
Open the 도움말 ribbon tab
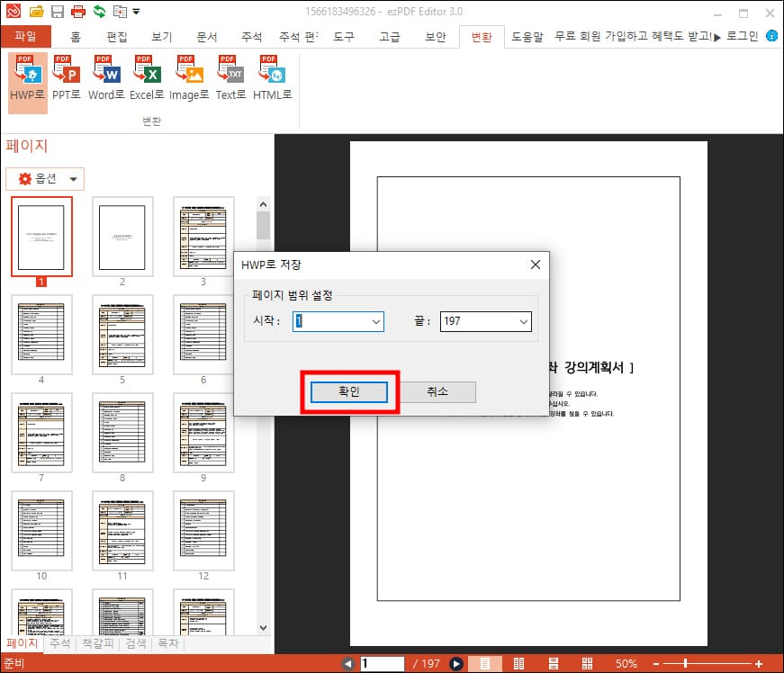[527, 37]
